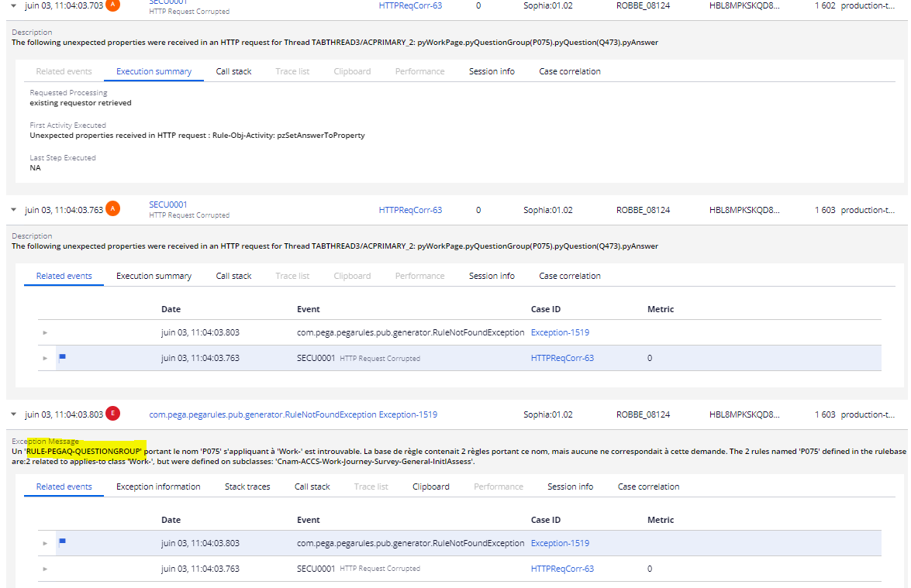Screen dimensions: 911x588
Task: Click the blue flag on the RuleNotFoundException row below
Action: (x=63, y=540)
